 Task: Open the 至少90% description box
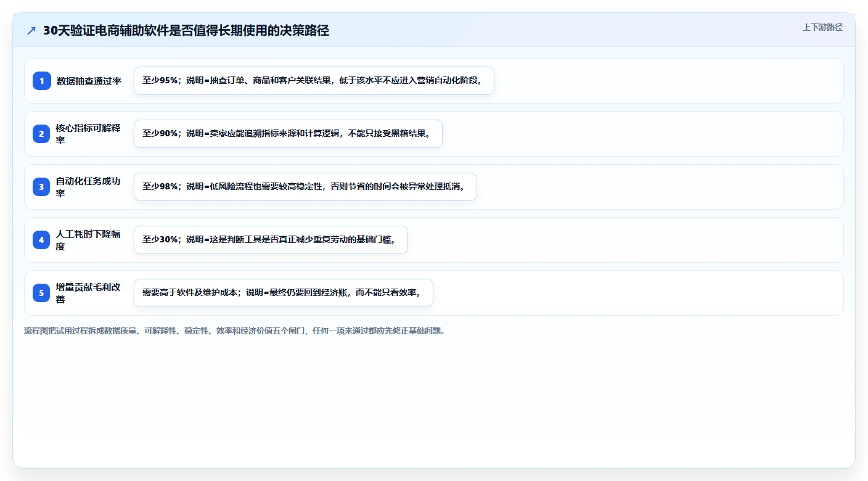pos(288,134)
